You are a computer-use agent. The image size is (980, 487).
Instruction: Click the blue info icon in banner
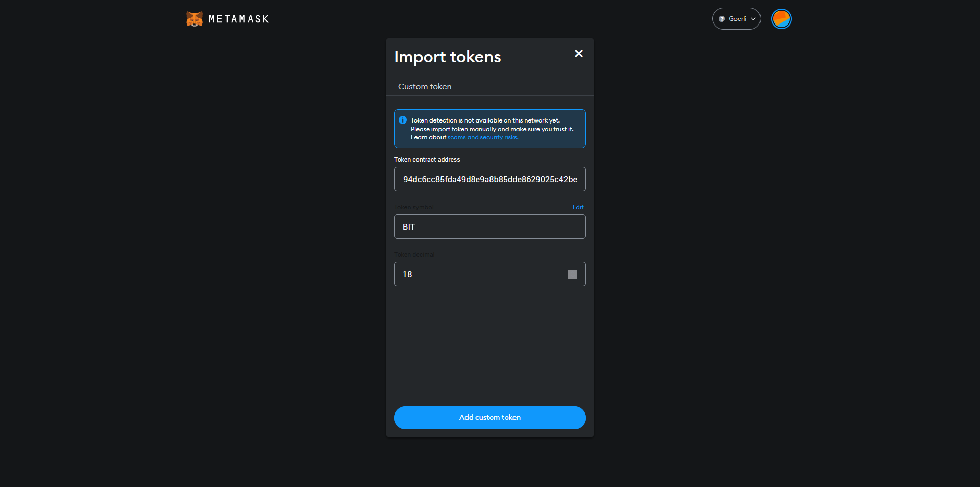[403, 120]
